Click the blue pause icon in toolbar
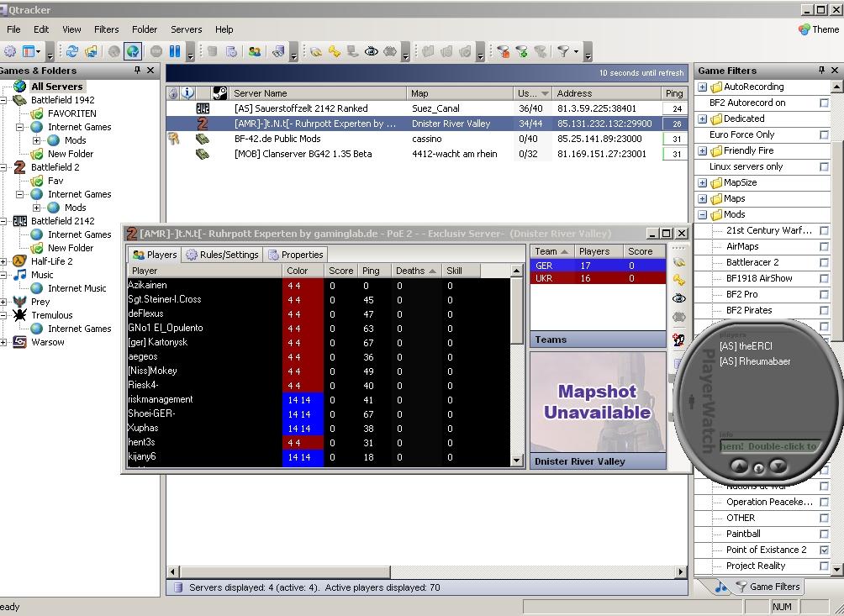 pos(174,51)
